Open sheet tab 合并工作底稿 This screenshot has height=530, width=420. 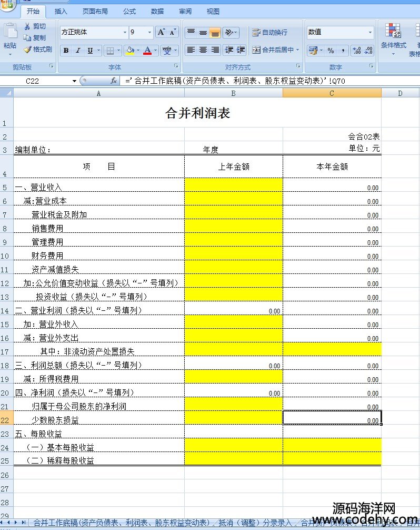pos(121,523)
